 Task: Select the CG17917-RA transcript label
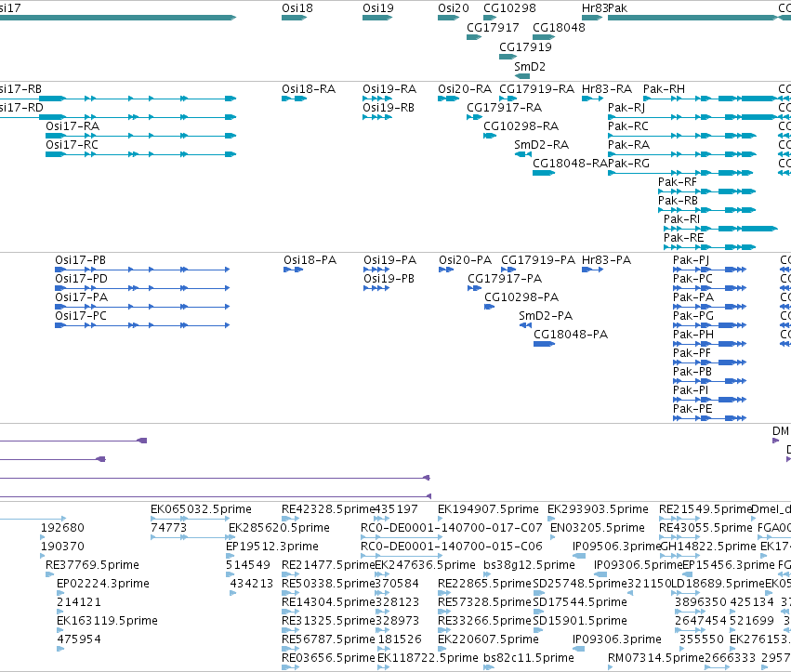(x=505, y=108)
